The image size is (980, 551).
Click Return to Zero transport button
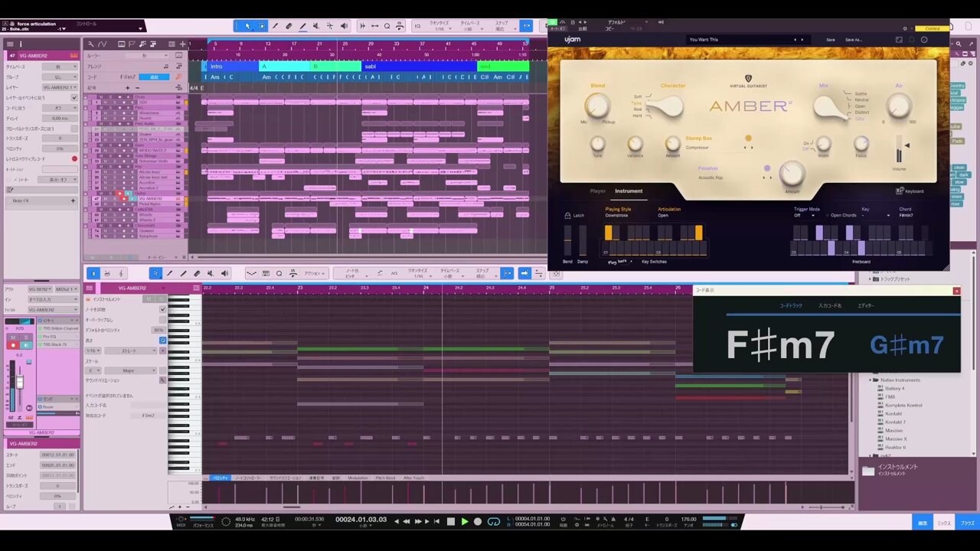pos(436,522)
